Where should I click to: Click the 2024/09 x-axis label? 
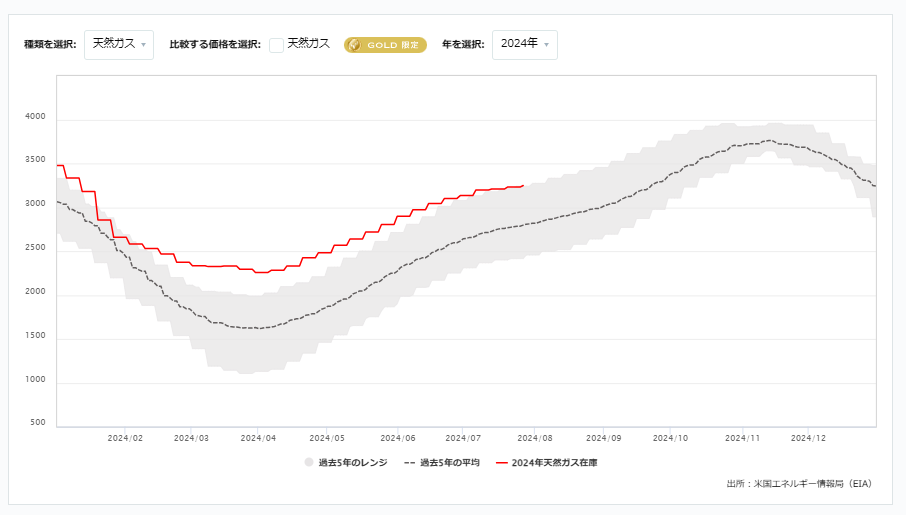click(x=604, y=438)
